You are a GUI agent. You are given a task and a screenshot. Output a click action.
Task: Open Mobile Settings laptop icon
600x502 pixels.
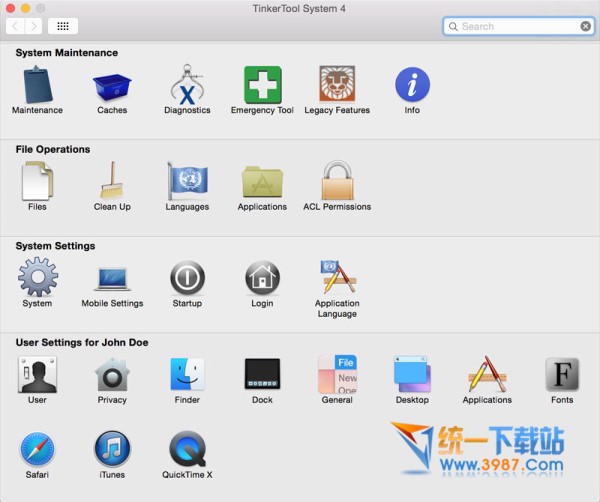click(x=112, y=278)
